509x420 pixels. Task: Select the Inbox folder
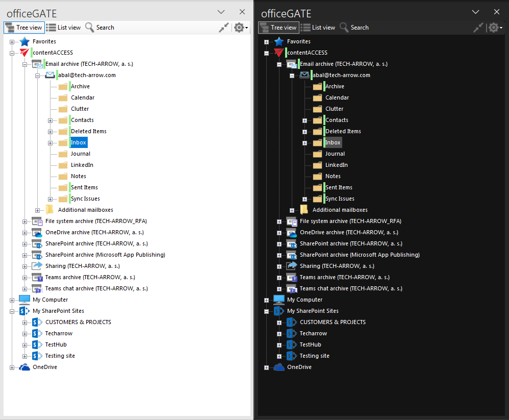coord(78,142)
